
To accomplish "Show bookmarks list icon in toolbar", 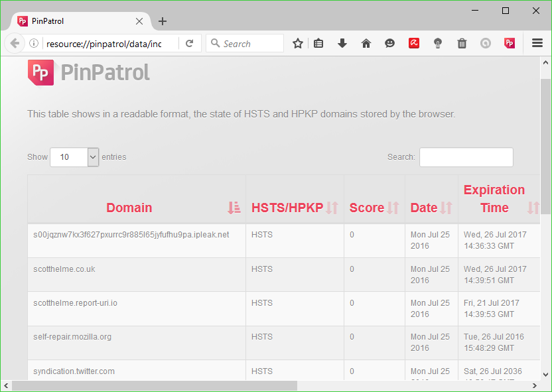I will pyautogui.click(x=318, y=43).
